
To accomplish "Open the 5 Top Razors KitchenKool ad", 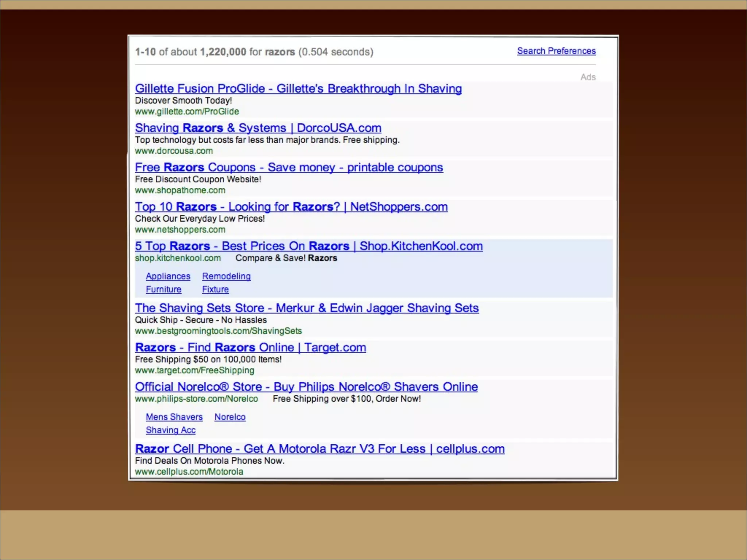I will [x=308, y=246].
